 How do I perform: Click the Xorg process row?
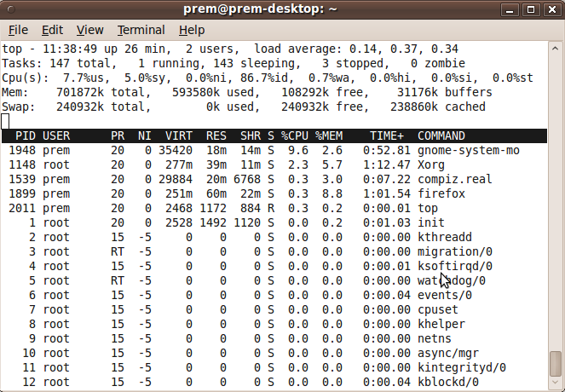click(x=274, y=164)
